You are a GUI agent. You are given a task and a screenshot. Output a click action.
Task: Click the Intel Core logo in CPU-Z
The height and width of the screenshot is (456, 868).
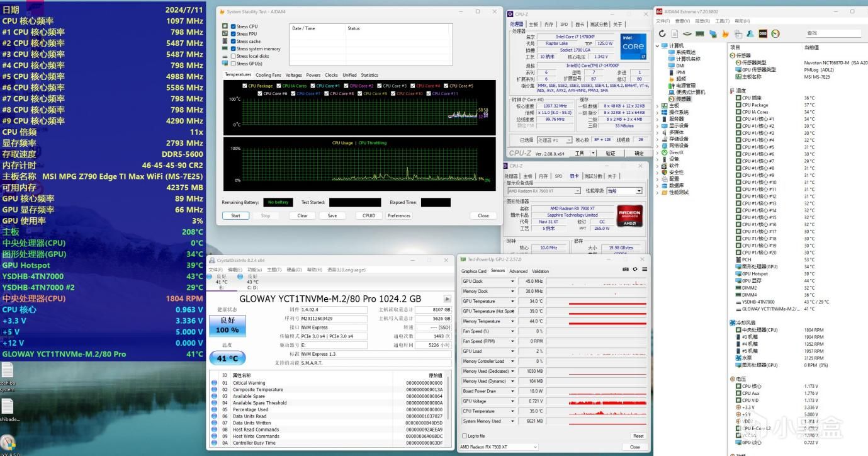click(x=633, y=46)
